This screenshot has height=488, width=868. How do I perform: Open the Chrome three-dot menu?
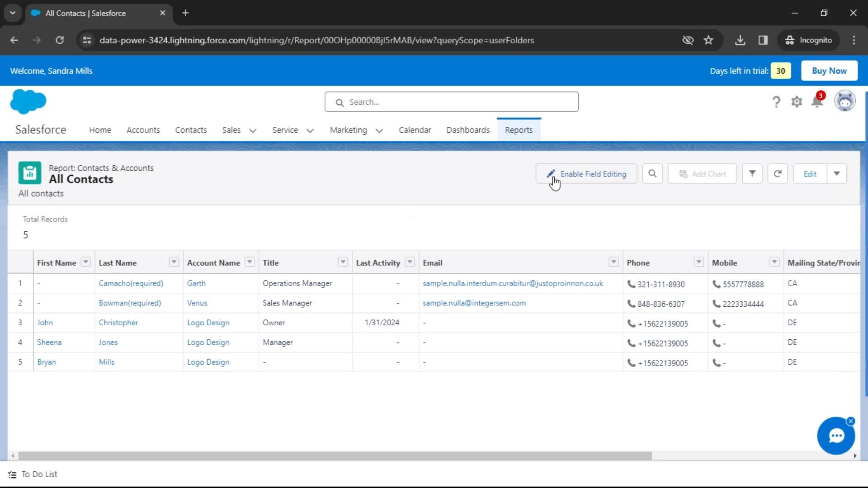854,40
